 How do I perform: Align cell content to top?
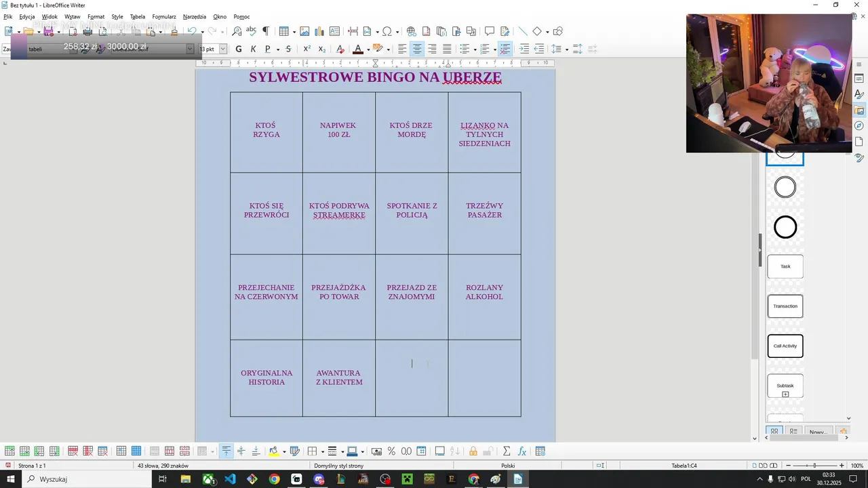pyautogui.click(x=226, y=451)
